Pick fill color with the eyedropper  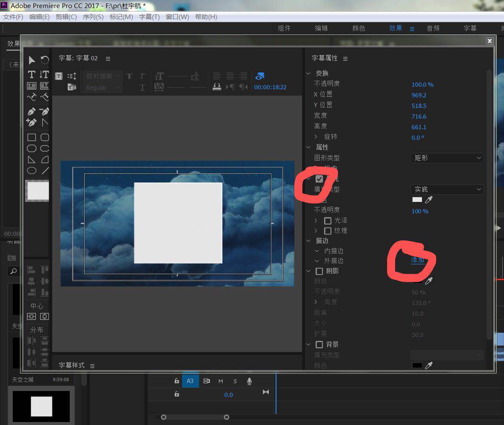429,200
